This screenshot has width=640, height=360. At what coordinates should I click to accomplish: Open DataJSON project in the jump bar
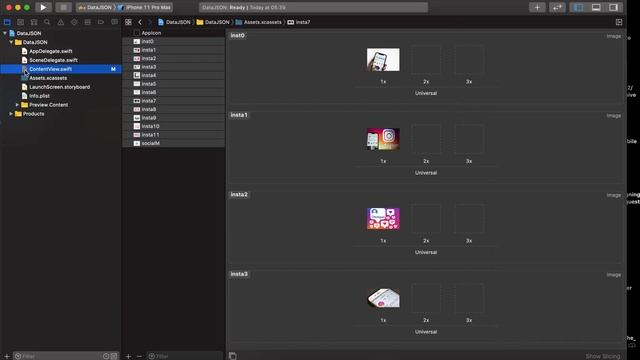click(174, 22)
